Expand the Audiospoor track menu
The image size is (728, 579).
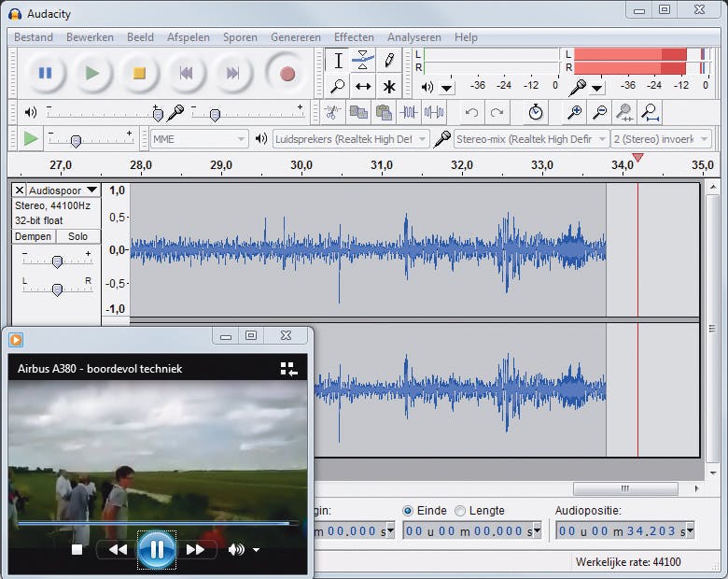click(63, 191)
